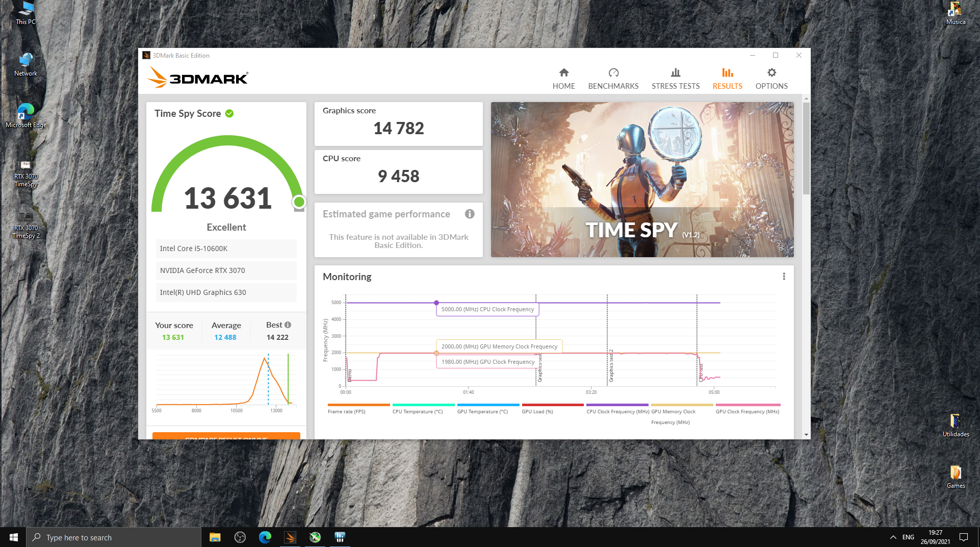
Task: Click the ENG language indicator
Action: [908, 537]
